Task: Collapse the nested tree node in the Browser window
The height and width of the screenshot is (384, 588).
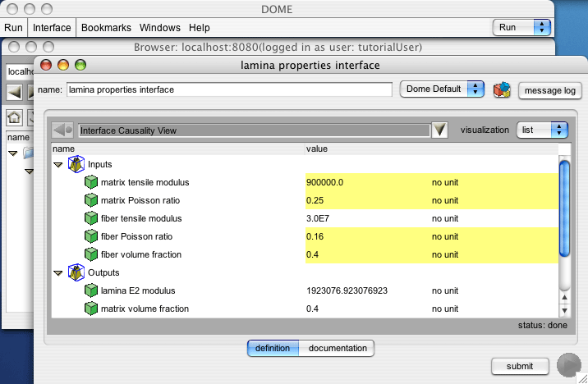Action: [x=29, y=171]
